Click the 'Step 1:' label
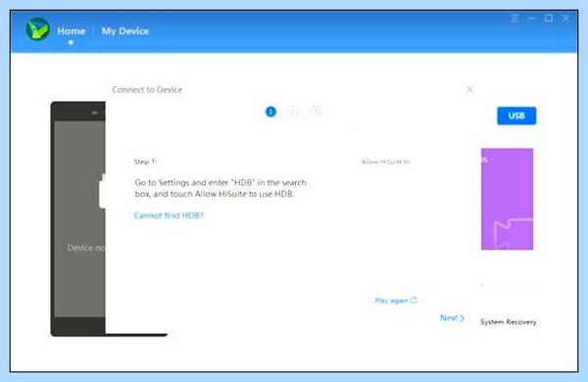The height and width of the screenshot is (382, 588). [145, 162]
